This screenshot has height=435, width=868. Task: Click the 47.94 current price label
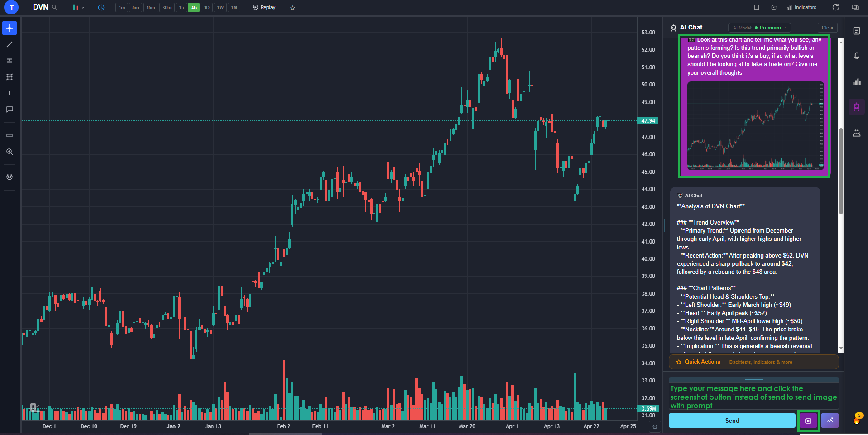point(648,121)
